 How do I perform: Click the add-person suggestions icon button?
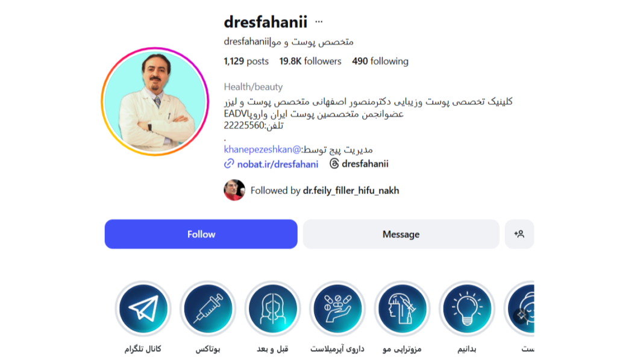519,234
